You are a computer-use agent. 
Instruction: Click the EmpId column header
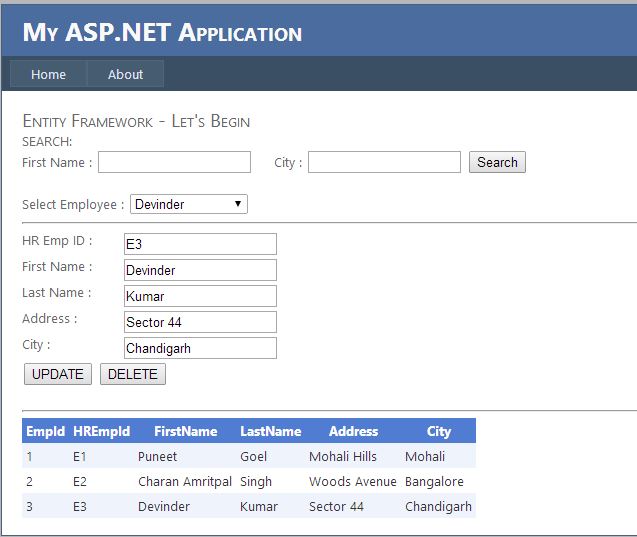coord(46,431)
